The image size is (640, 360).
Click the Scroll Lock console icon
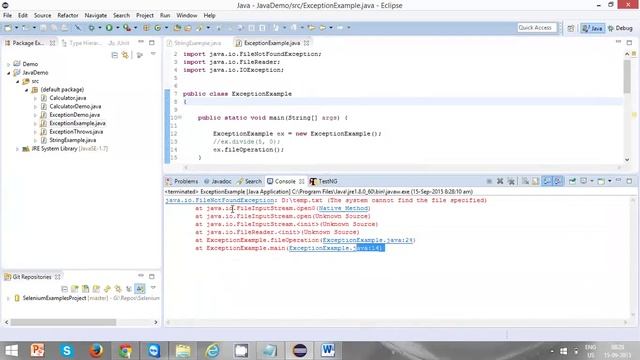pyautogui.click(x=535, y=181)
